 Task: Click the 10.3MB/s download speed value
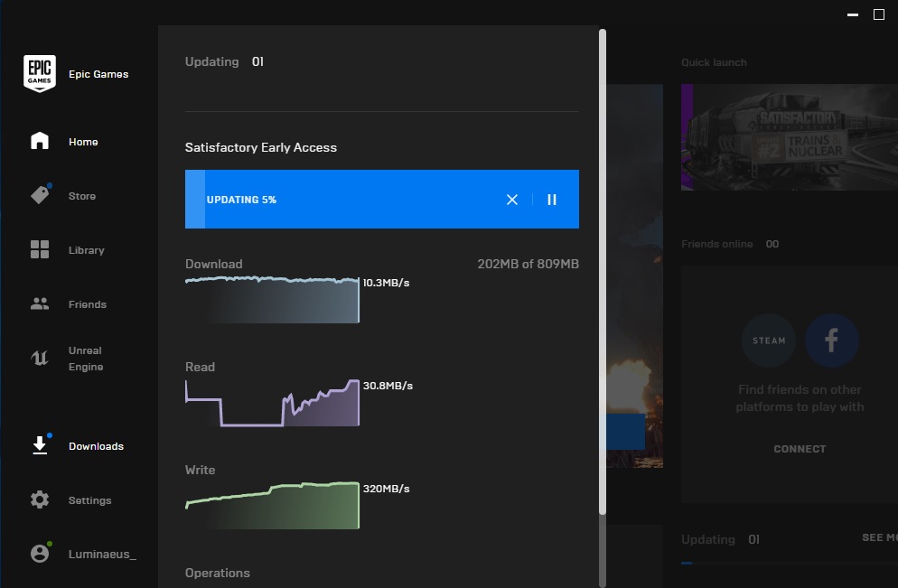386,283
